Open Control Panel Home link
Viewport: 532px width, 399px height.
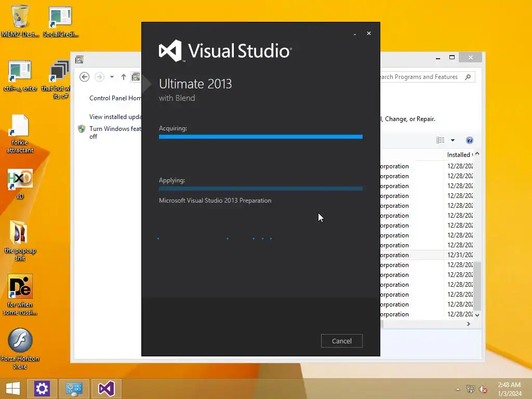115,98
